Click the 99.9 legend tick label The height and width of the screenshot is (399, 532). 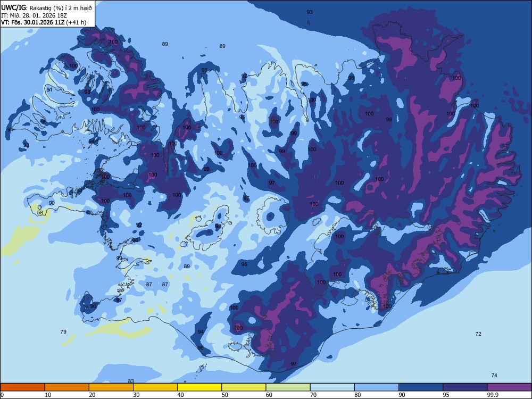[492, 395]
